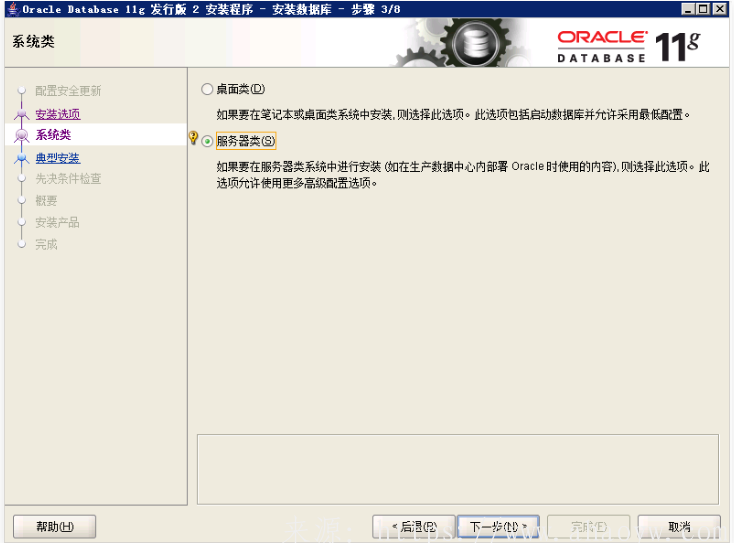Click the step bullet beside 配置安全更新
The width and height of the screenshot is (734, 543).
coord(22,92)
